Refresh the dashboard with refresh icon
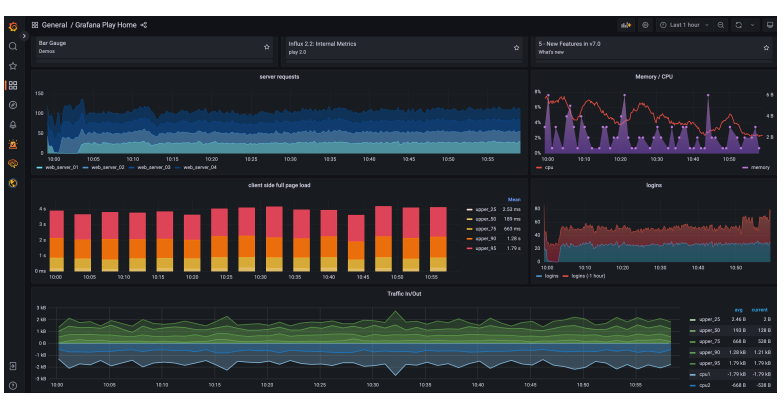Image resolution: width=784 pixels, height=405 pixels. coord(738,25)
